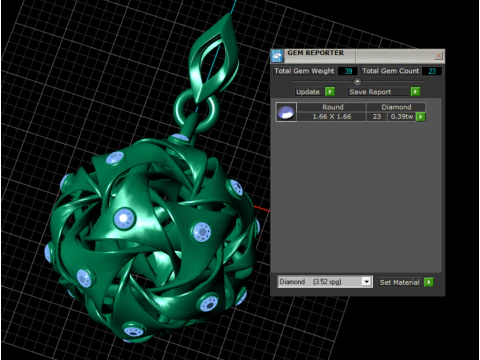Click the Save Report label
Screen dimensions: 480x360
[x=370, y=92]
